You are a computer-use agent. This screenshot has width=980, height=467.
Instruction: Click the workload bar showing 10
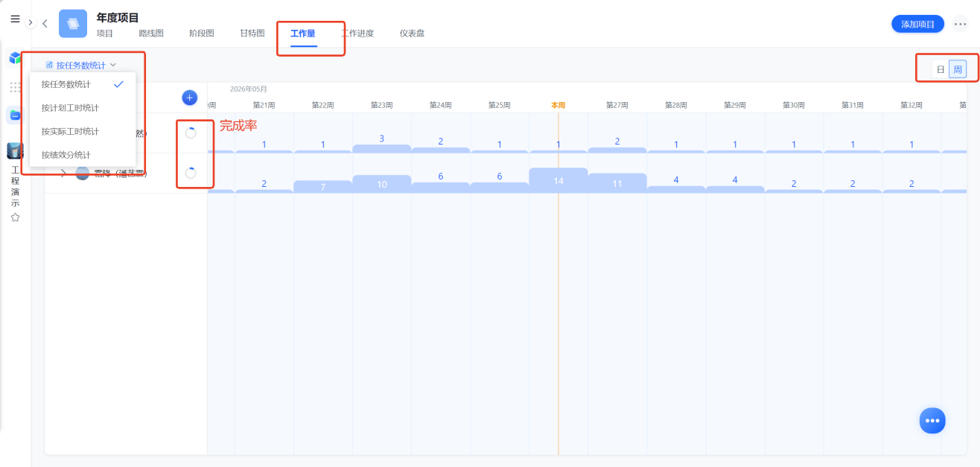(x=382, y=184)
